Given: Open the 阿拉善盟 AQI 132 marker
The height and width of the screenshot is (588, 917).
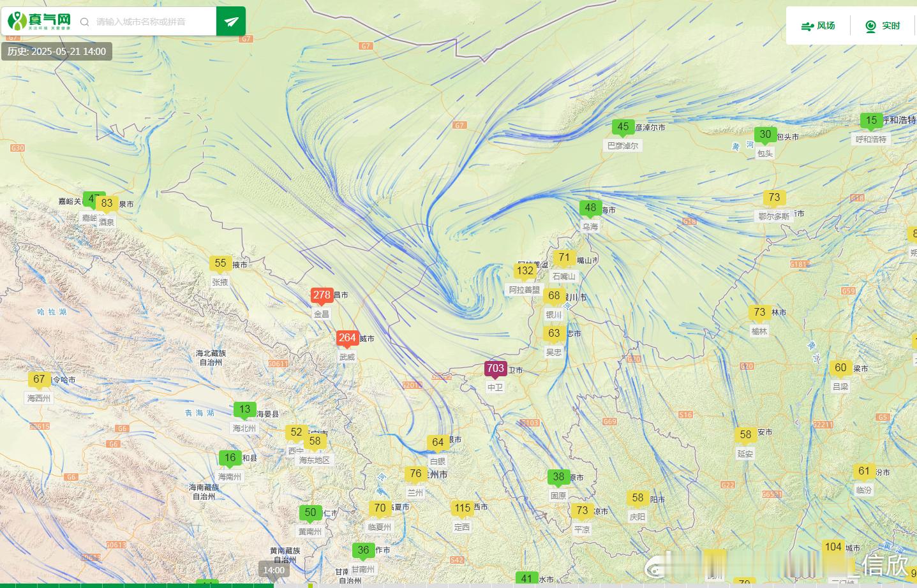Looking at the screenshot, I should pyautogui.click(x=525, y=271).
